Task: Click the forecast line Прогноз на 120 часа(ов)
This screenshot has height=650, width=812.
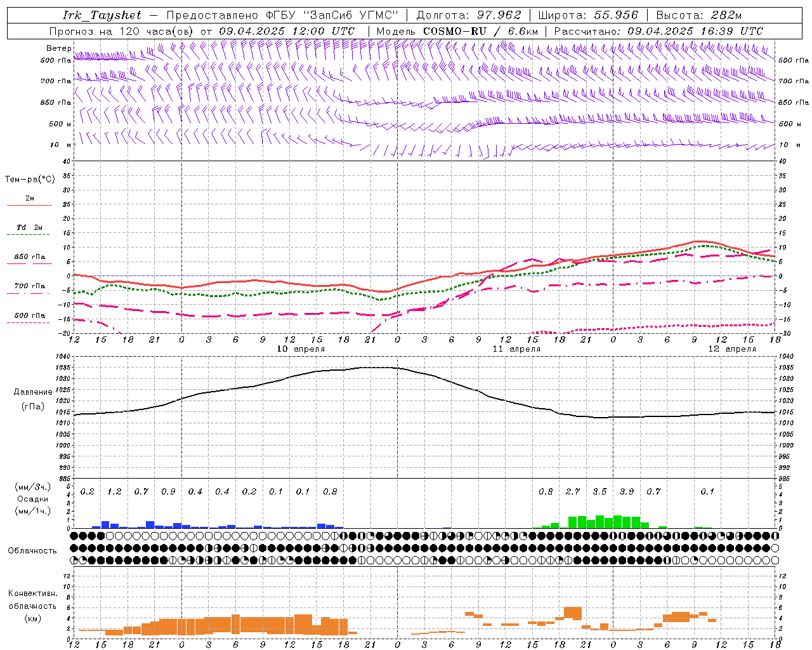Action: [122, 31]
